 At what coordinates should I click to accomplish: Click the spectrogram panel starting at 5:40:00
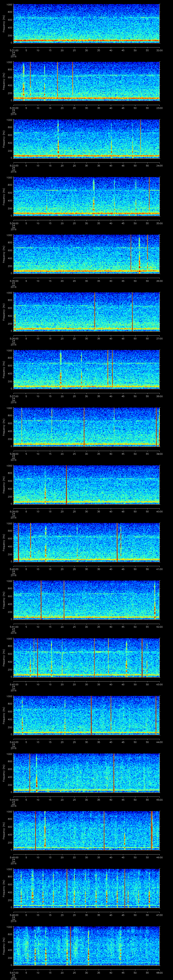click(x=86, y=542)
